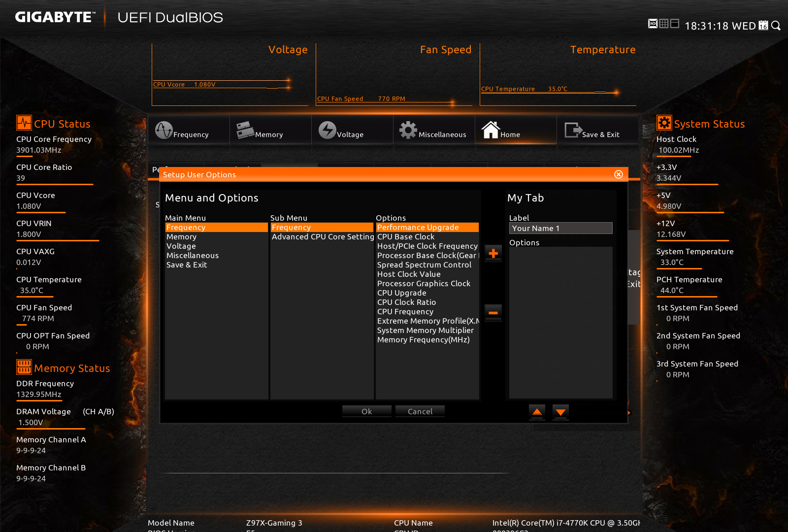Select Save & Exit in Main Menu list
This screenshot has height=532, width=788.
217,265
